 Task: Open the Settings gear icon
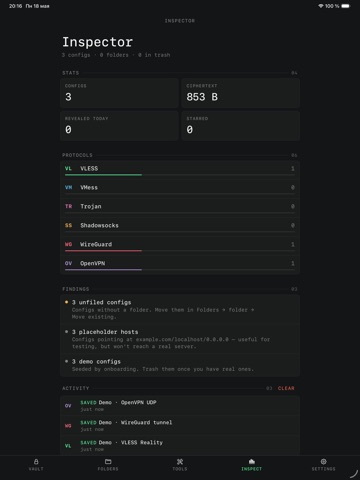point(323,462)
